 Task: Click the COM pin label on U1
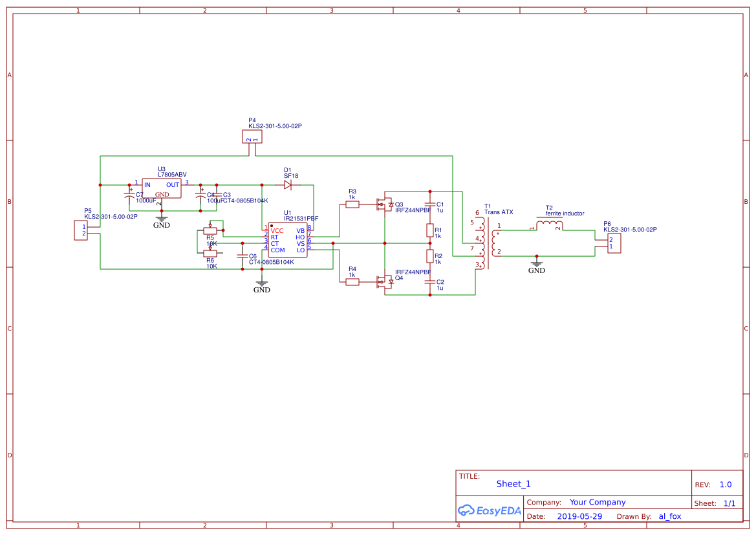277,250
